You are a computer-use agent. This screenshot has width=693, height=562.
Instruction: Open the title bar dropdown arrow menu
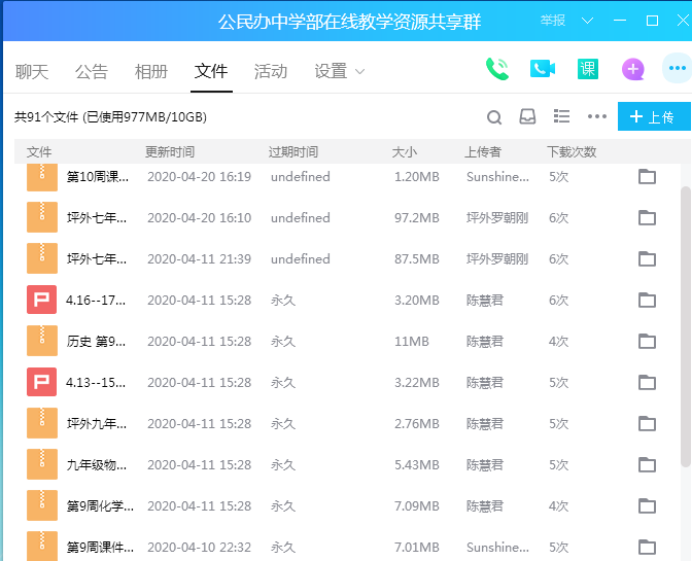point(587,20)
